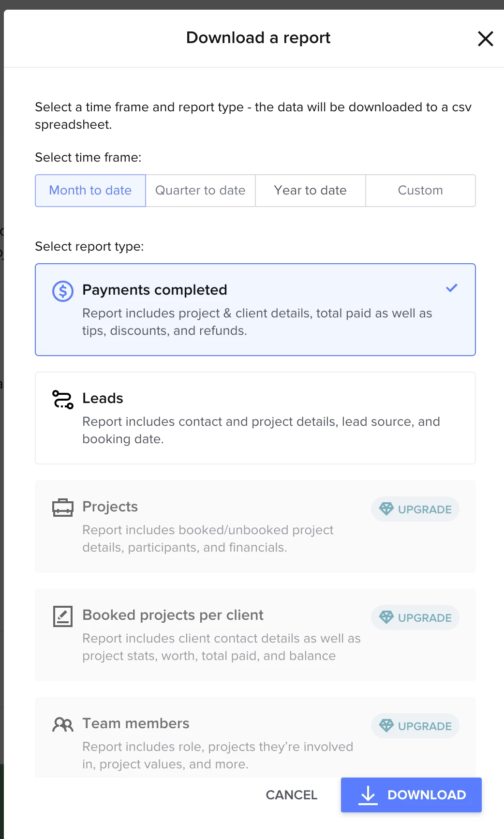
Task: Choose the Leads report type title
Action: point(103,398)
